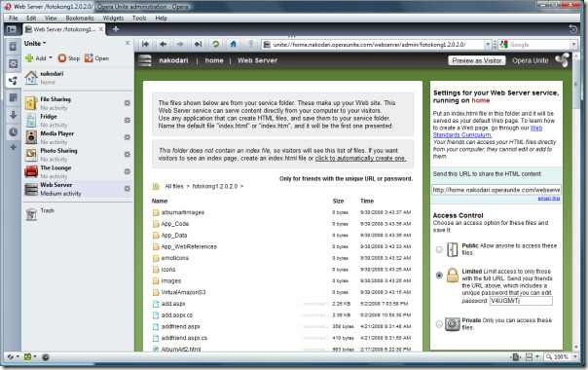The width and height of the screenshot is (588, 370).
Task: Open the Bookmarks menu
Action: click(80, 18)
